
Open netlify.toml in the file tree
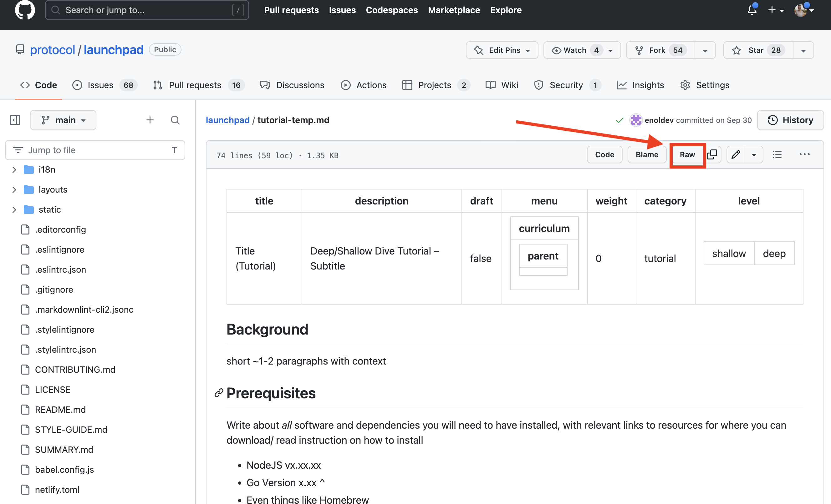pyautogui.click(x=57, y=490)
